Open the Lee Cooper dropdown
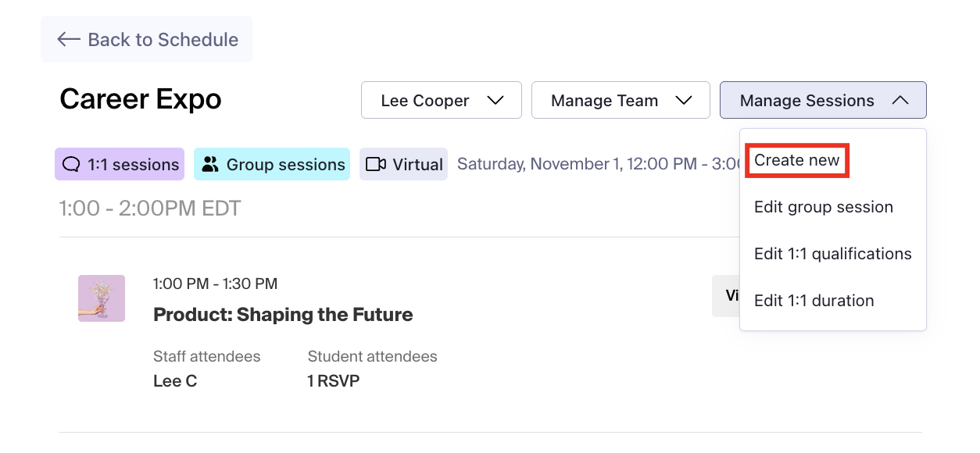Image resolution: width=980 pixels, height=453 pixels. (x=441, y=101)
